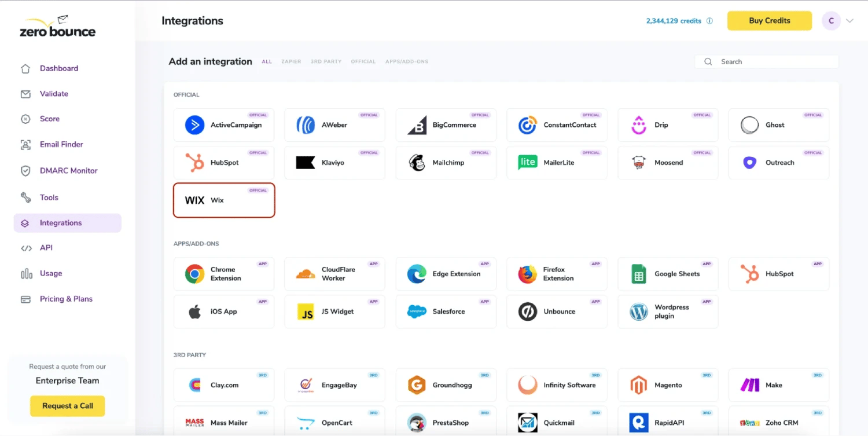Open the HubSpot official integration
Viewport: 868px width, 436px height.
pyautogui.click(x=223, y=163)
